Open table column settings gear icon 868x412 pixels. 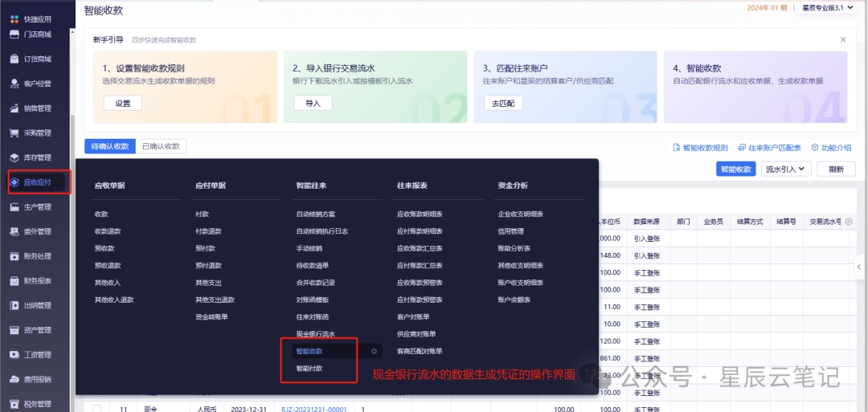click(x=849, y=222)
